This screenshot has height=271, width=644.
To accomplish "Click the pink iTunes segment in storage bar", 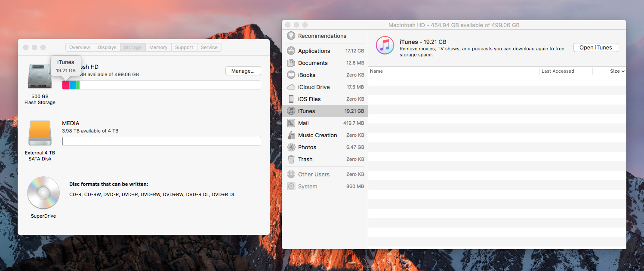I will pyautogui.click(x=66, y=85).
